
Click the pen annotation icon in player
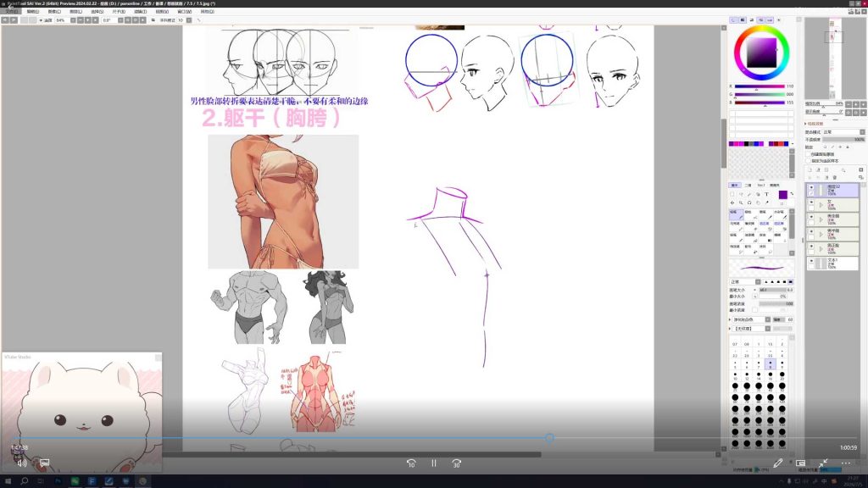click(x=778, y=463)
